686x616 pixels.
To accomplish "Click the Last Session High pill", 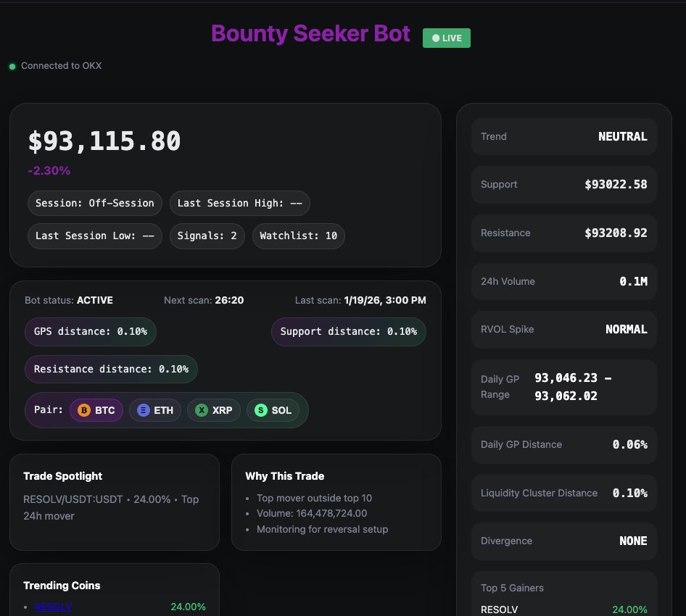I will tap(240, 204).
